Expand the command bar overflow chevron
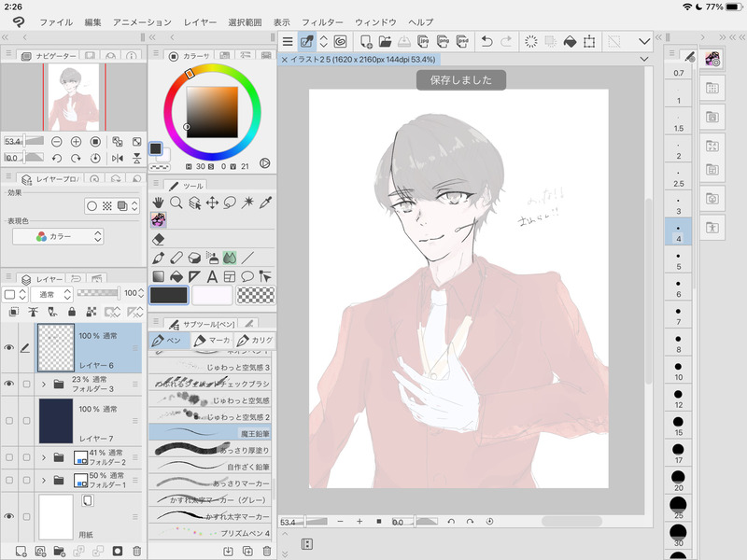Image resolution: width=747 pixels, height=560 pixels. (644, 41)
